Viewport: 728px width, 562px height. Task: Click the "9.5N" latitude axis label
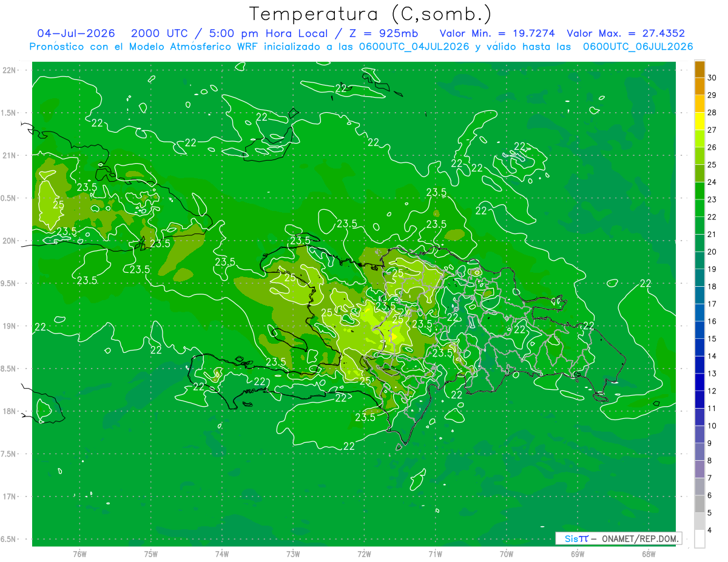tap(9, 283)
